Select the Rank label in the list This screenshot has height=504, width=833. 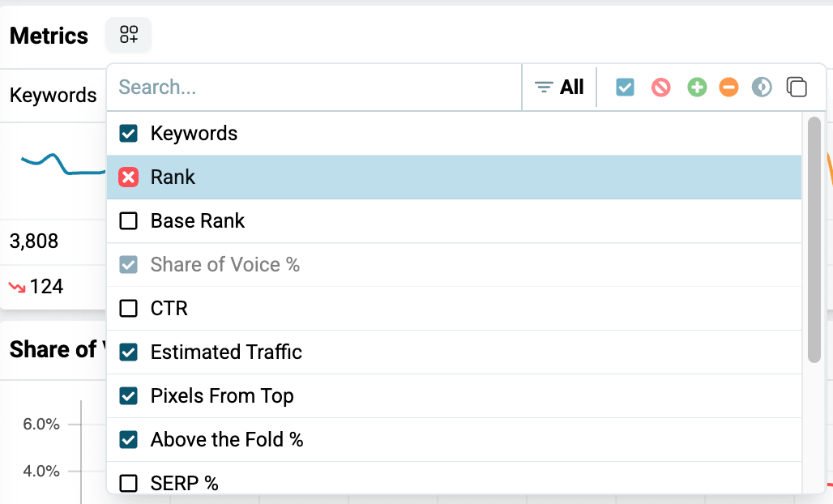click(x=173, y=177)
